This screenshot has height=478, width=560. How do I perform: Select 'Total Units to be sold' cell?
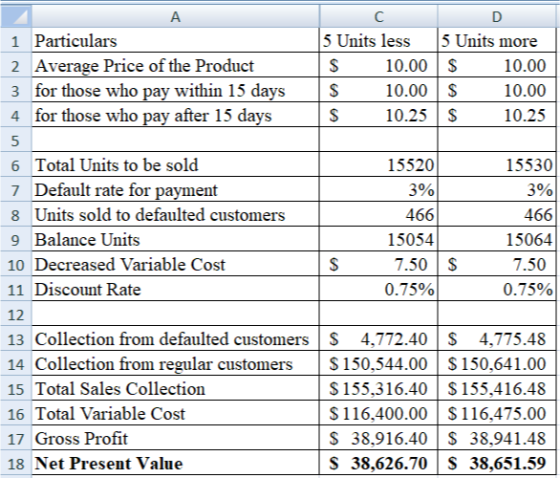coord(175,165)
